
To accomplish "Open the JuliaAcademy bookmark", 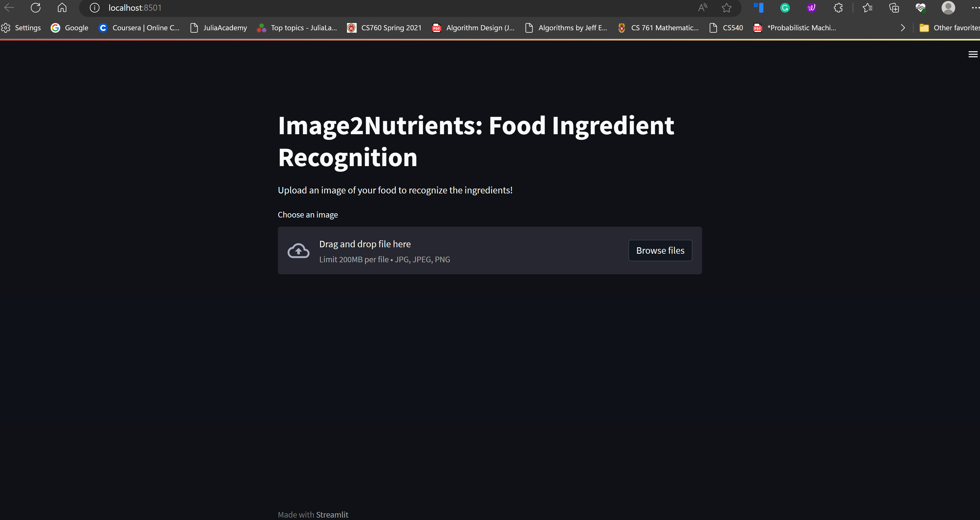I will (218, 28).
